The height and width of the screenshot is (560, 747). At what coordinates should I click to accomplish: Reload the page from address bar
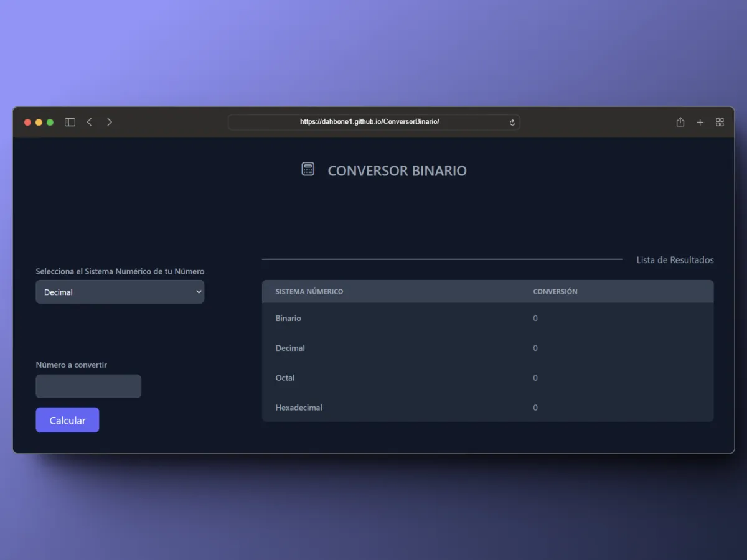(x=512, y=123)
